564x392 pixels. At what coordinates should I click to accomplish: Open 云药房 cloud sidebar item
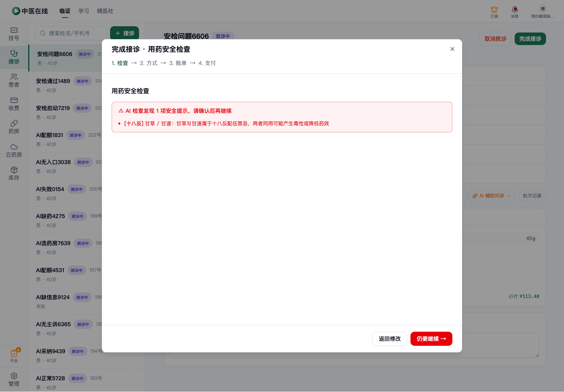click(14, 150)
